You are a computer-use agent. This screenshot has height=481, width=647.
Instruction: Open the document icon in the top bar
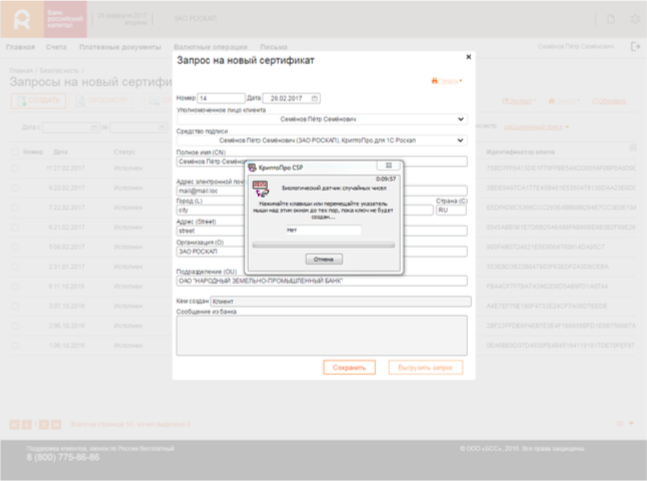(611, 19)
